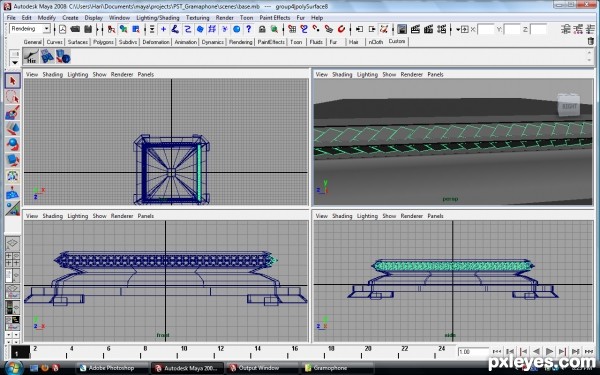Switch to the Polygons shelf tab
The width and height of the screenshot is (600, 375).
103,42
